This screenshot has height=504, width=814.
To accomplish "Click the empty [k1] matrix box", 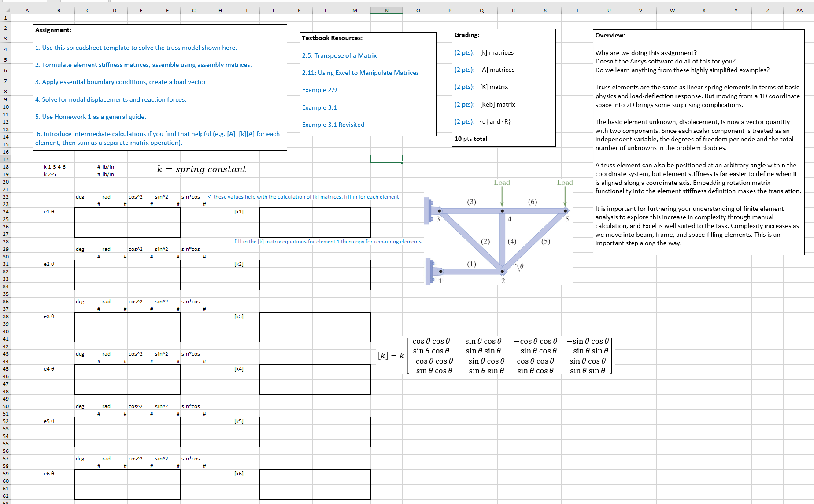I will 314,222.
